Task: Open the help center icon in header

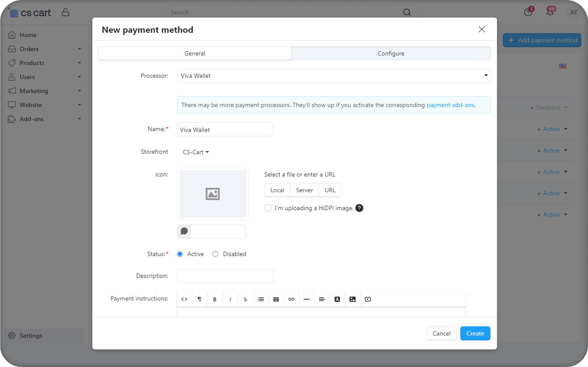Action: (x=528, y=12)
